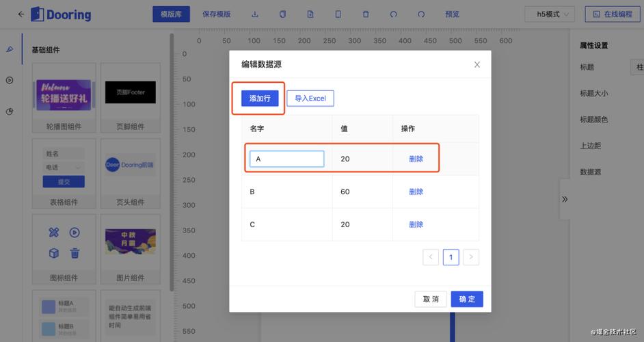
Task: Click the name cell C
Action: coord(286,224)
